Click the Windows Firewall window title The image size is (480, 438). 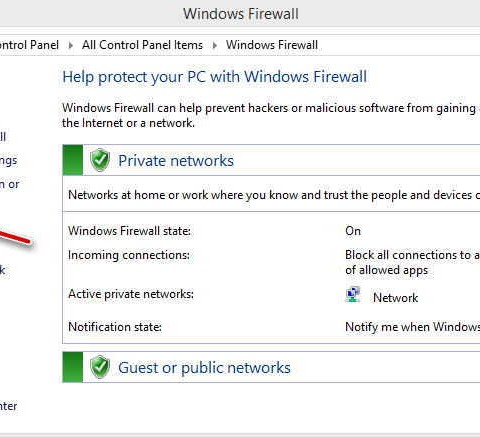click(241, 14)
